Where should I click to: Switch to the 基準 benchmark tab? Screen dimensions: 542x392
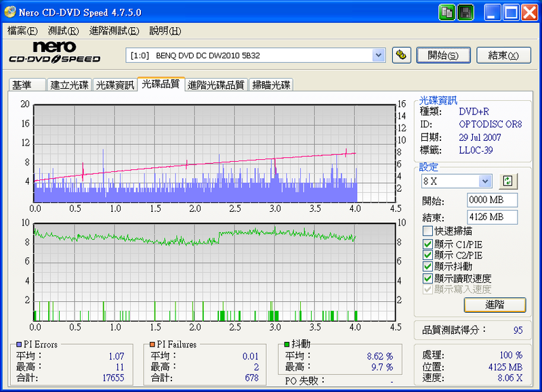(27, 85)
